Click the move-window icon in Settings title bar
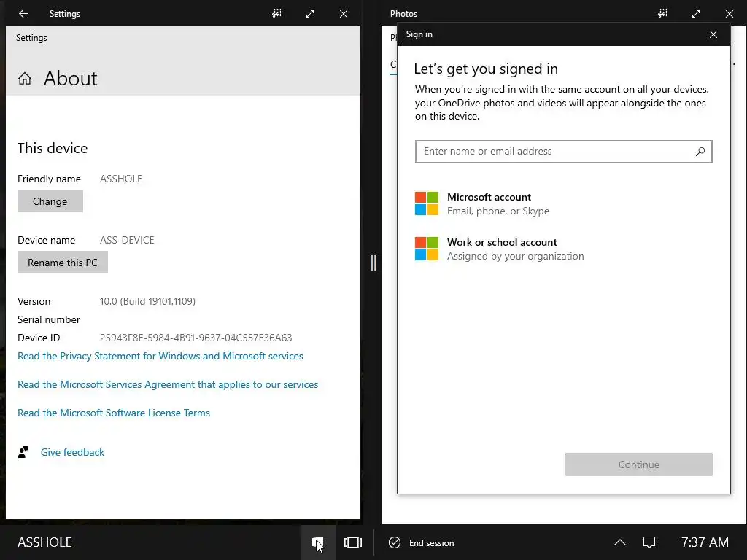747x560 pixels. [276, 13]
